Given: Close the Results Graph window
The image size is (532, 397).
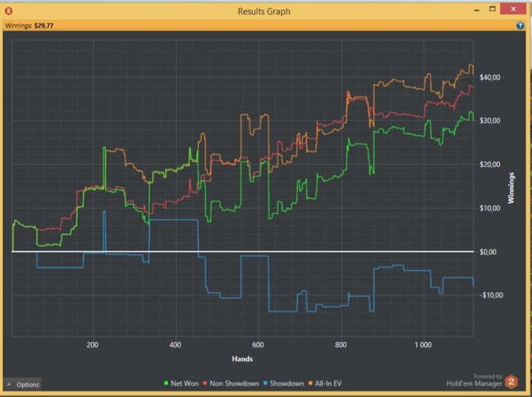Looking at the screenshot, I should coord(513,9).
